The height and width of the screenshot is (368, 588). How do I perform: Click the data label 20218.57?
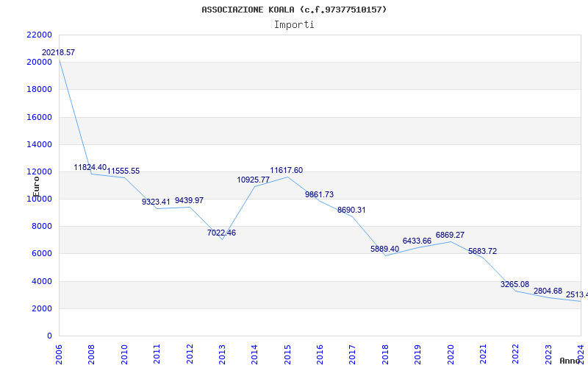click(58, 52)
